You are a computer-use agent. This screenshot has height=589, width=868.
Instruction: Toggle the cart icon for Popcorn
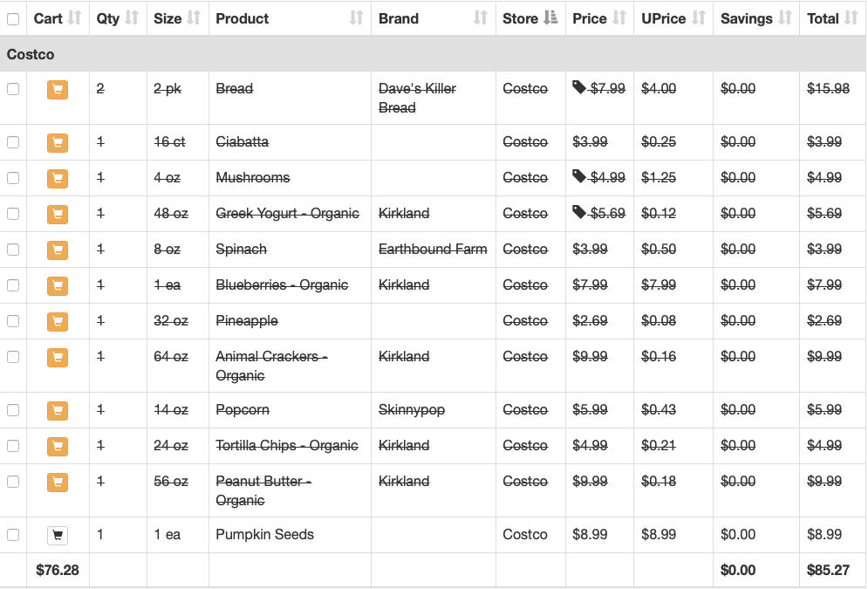[58, 411]
